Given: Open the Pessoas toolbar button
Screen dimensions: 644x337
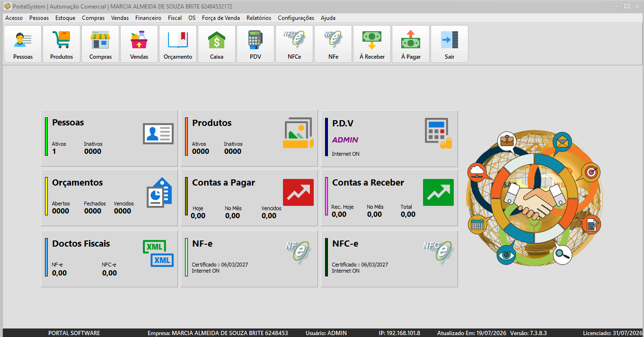Looking at the screenshot, I should coord(23,44).
